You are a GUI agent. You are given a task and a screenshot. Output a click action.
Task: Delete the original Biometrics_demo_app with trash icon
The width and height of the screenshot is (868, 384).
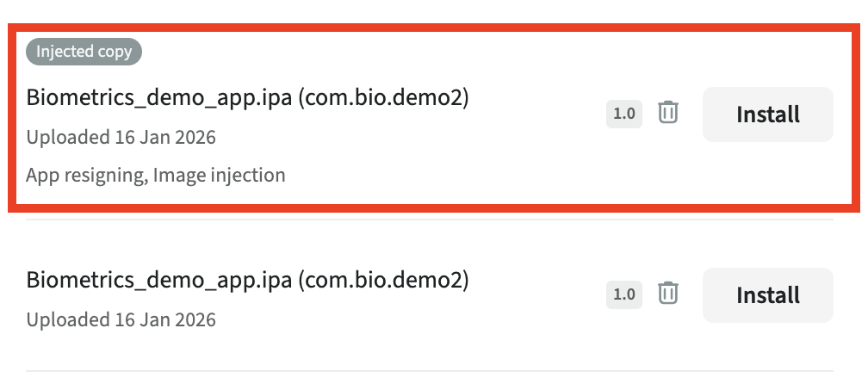(x=668, y=294)
